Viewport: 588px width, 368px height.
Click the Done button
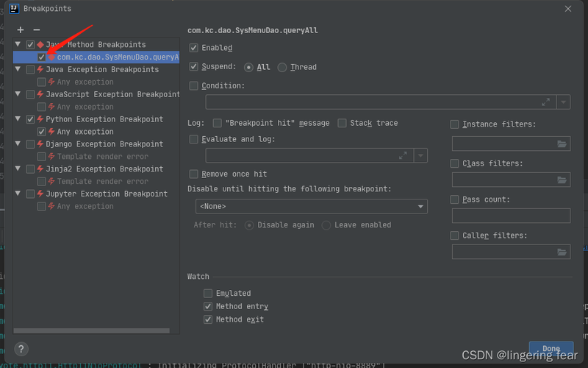(x=551, y=348)
